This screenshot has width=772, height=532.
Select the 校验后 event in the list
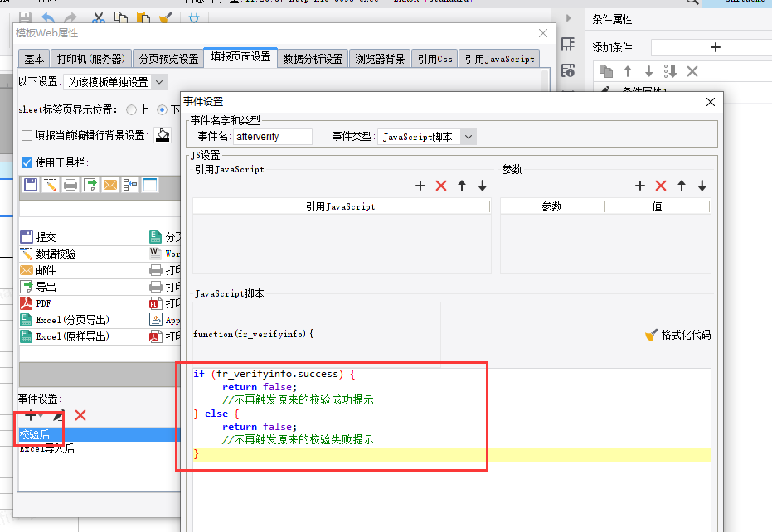[100, 434]
